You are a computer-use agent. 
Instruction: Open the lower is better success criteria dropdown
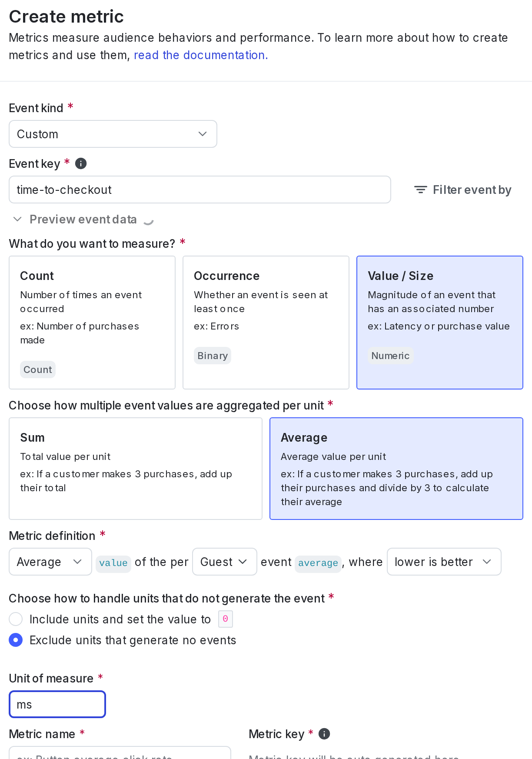click(x=444, y=562)
